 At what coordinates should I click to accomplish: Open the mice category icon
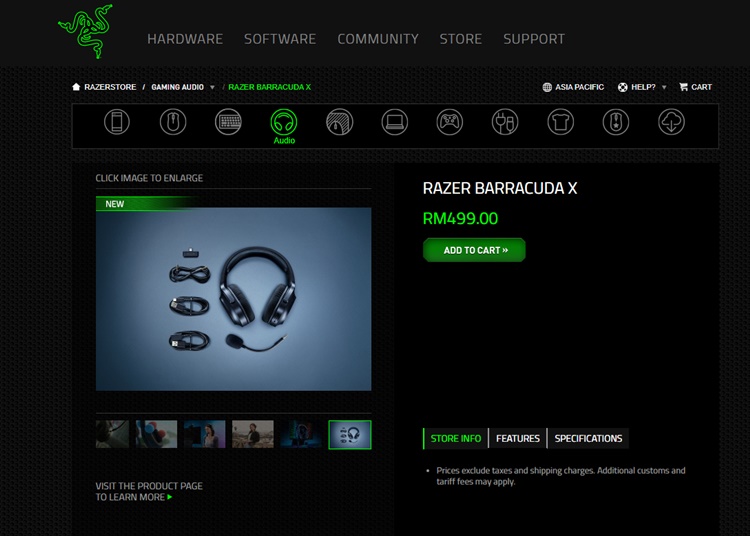coord(173,122)
